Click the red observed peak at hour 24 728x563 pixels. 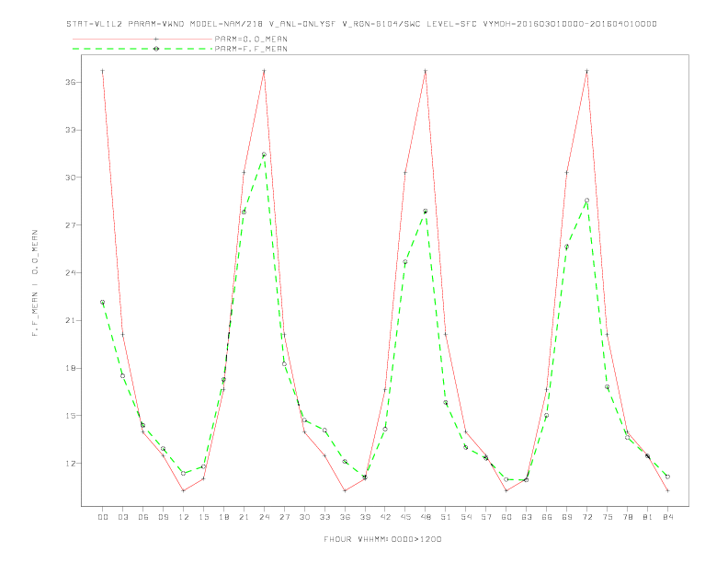point(264,71)
